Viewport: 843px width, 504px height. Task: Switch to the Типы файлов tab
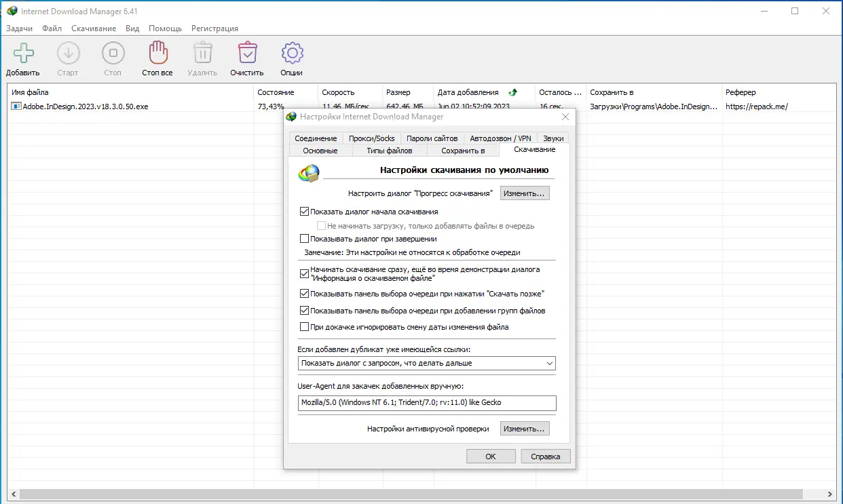pos(390,151)
